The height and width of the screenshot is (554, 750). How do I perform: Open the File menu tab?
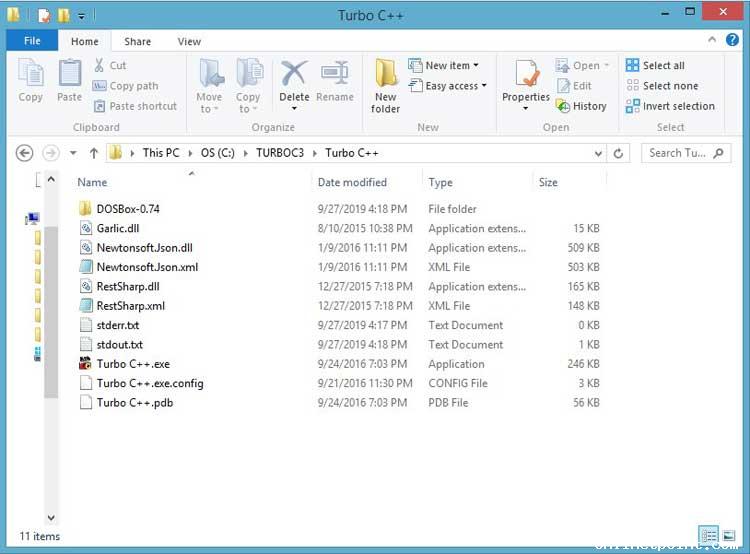click(32, 42)
